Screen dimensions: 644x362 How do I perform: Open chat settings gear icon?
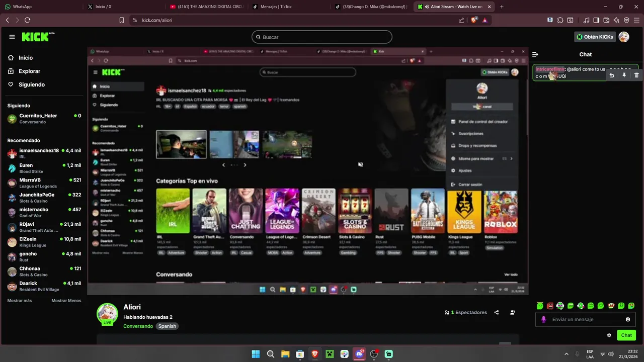[609, 335]
